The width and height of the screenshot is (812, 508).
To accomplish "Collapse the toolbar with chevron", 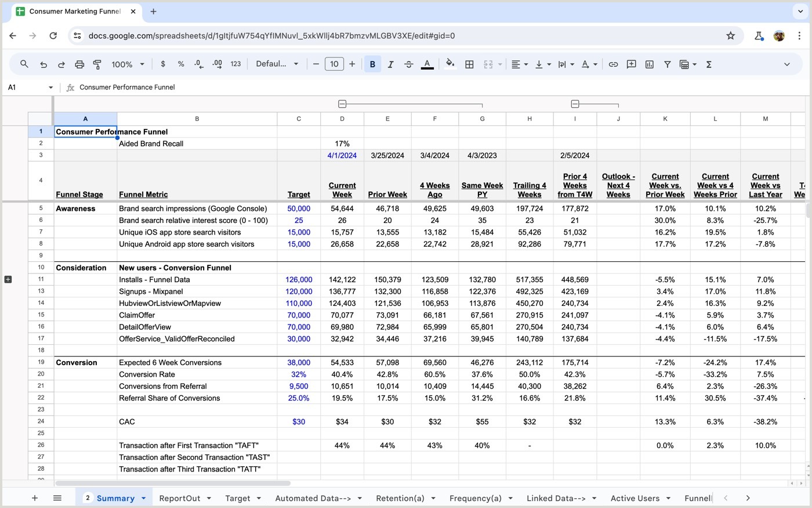I will coord(786,64).
